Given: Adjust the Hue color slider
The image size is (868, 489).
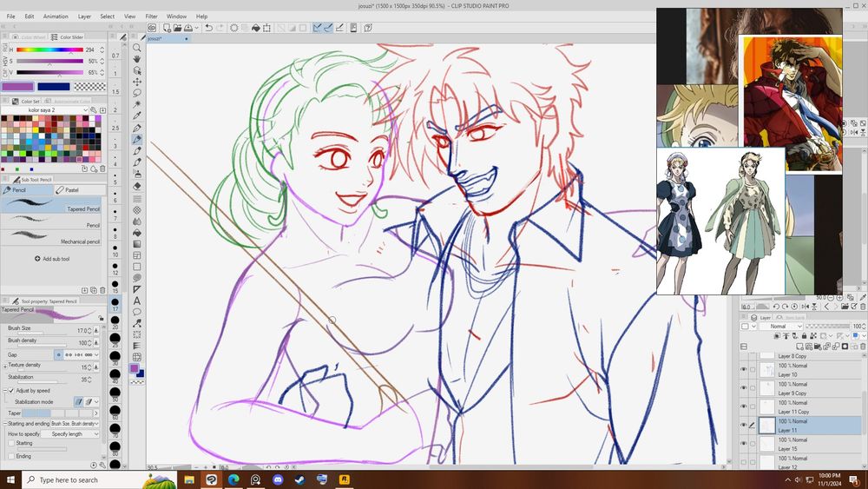Looking at the screenshot, I should [x=49, y=50].
